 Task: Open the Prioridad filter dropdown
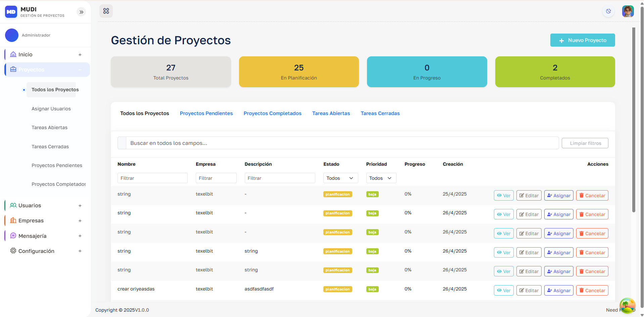381,178
